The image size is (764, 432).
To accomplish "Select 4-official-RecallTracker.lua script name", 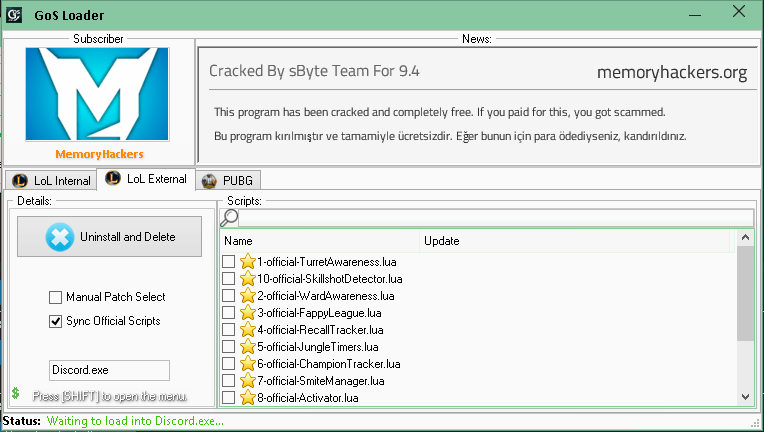I will [x=321, y=330].
